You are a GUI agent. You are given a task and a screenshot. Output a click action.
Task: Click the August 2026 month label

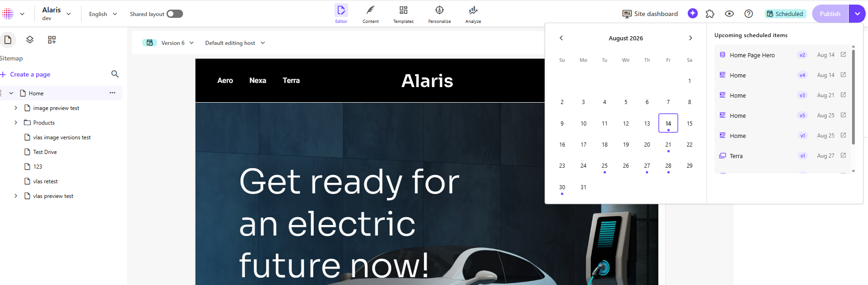point(626,38)
